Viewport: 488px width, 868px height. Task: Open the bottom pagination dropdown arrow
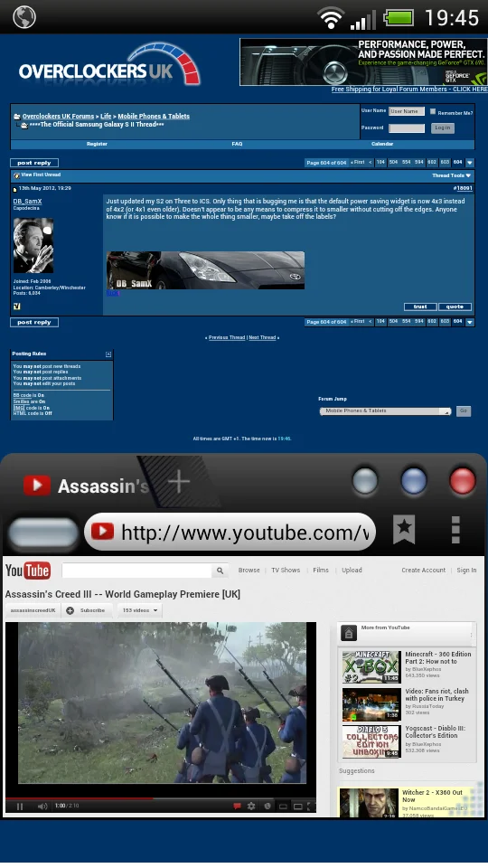click(x=470, y=322)
